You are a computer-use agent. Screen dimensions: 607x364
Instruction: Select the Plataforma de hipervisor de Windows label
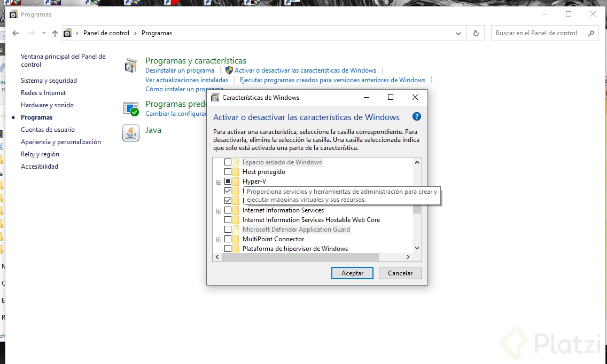click(x=295, y=249)
